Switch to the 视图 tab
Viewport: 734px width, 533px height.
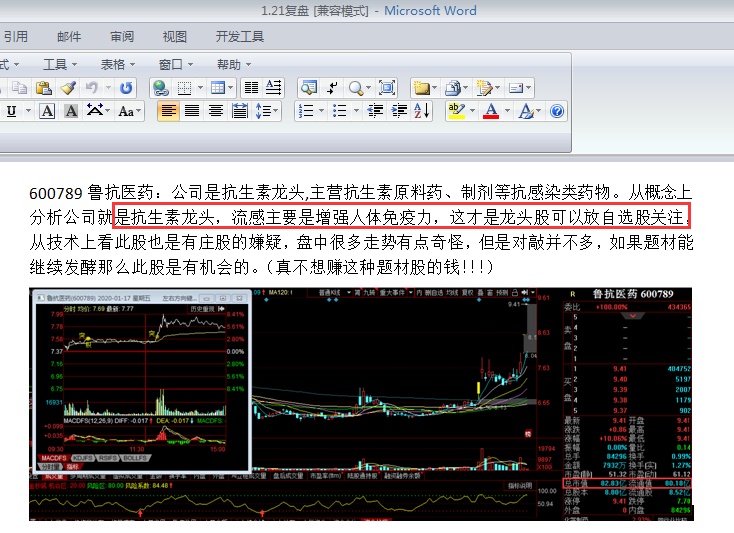(x=175, y=37)
